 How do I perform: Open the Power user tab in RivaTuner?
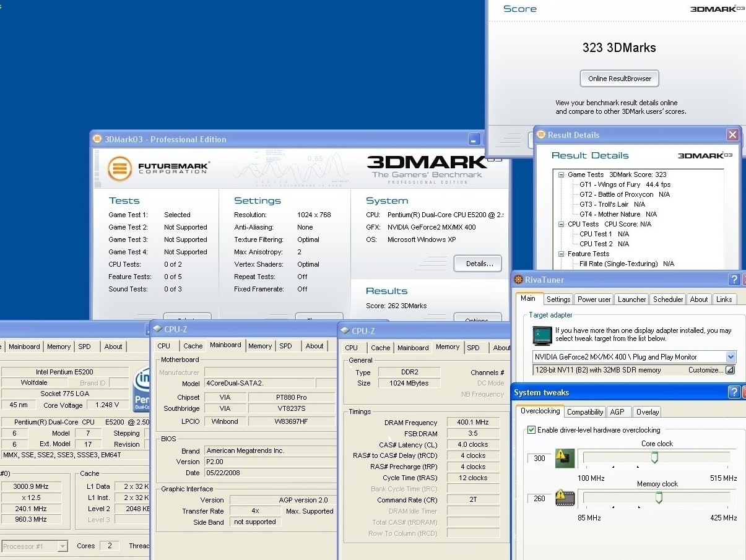click(594, 299)
